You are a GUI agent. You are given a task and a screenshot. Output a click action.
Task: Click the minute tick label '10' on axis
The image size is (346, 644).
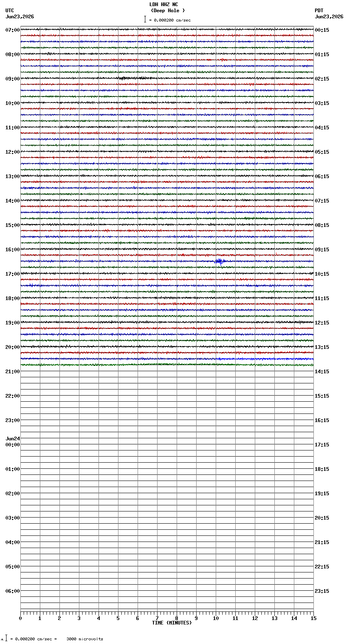[x=216, y=618]
